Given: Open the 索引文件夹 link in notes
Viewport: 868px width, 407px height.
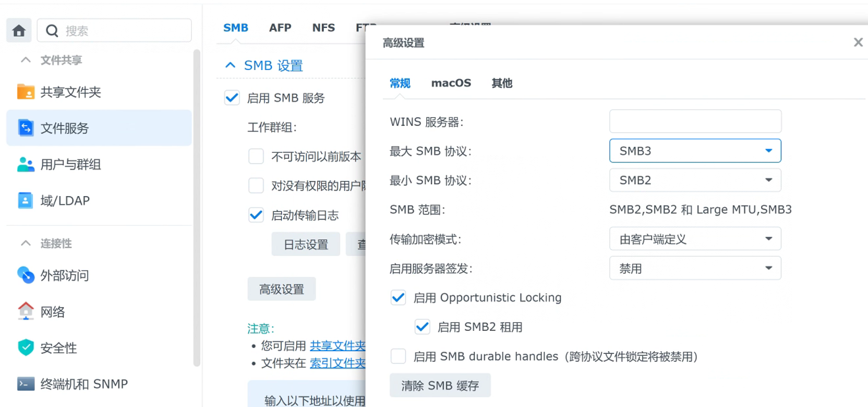Looking at the screenshot, I should (337, 363).
